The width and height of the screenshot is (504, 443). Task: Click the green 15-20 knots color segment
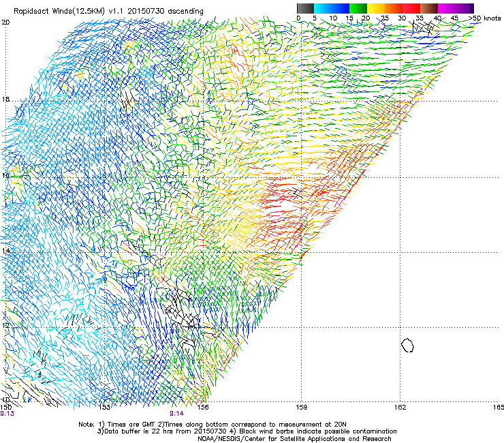tap(358, 8)
